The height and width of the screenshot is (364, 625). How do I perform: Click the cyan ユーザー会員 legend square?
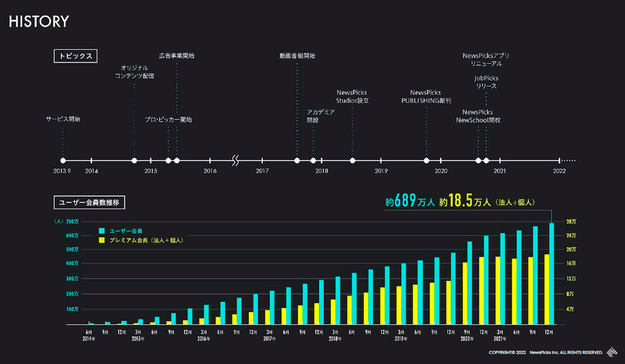pos(101,231)
